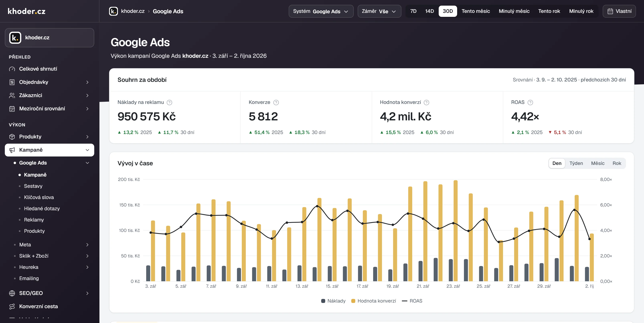Expand the Heureka submenu chevron
Viewport: 644px width, 323px height.
pos(87,267)
